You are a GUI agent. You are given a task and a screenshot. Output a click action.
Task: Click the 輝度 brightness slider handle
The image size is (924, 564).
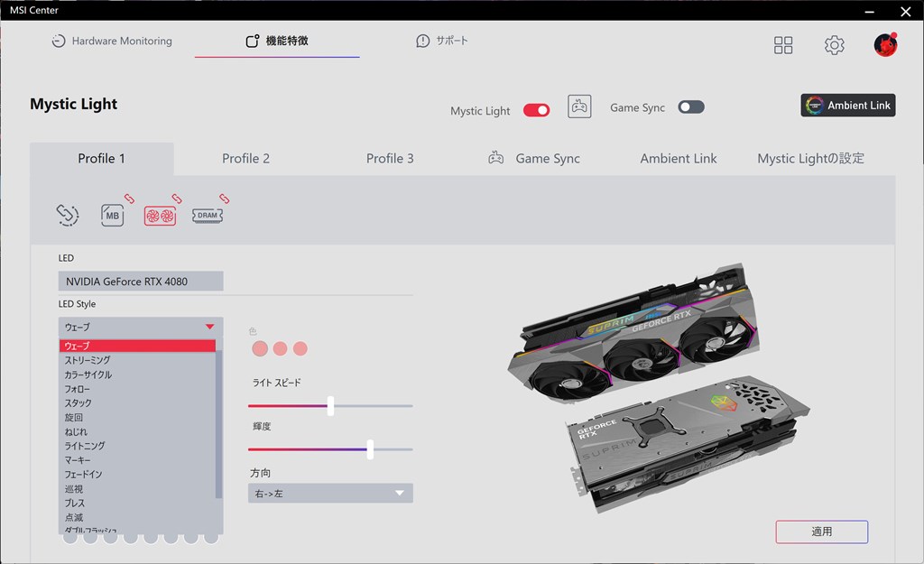370,449
